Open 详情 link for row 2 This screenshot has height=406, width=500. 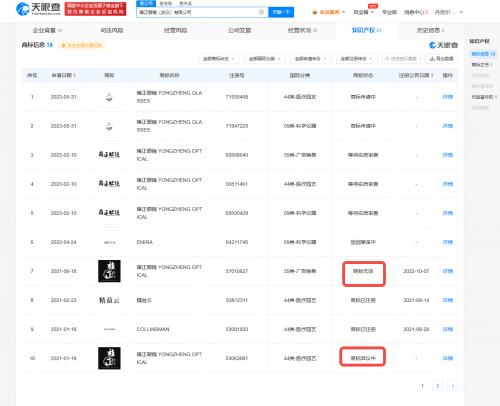pos(447,126)
